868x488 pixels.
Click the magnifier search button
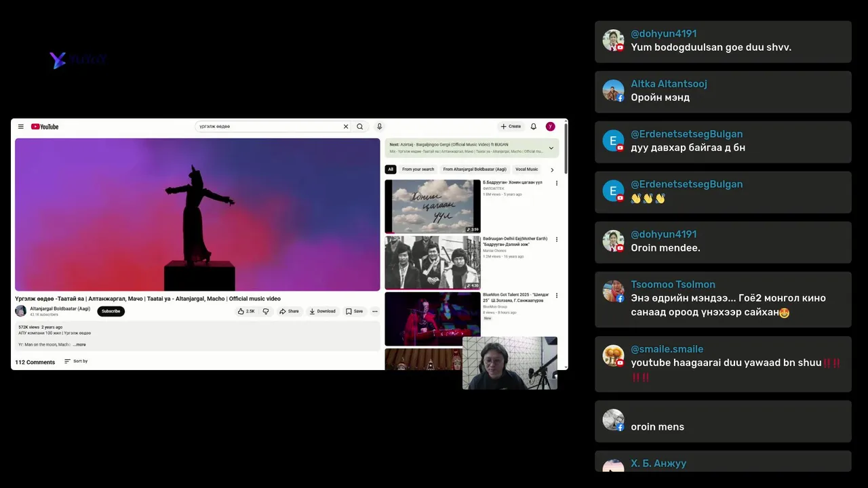point(360,127)
